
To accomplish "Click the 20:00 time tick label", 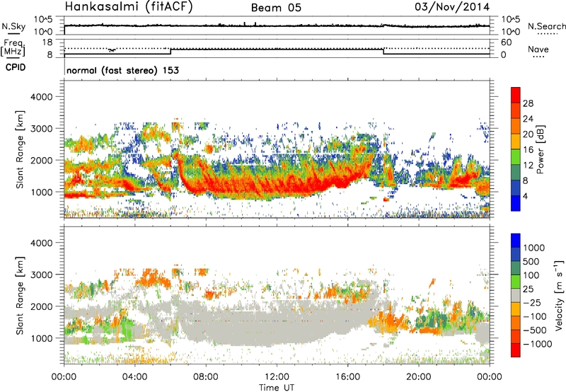I will click(419, 377).
